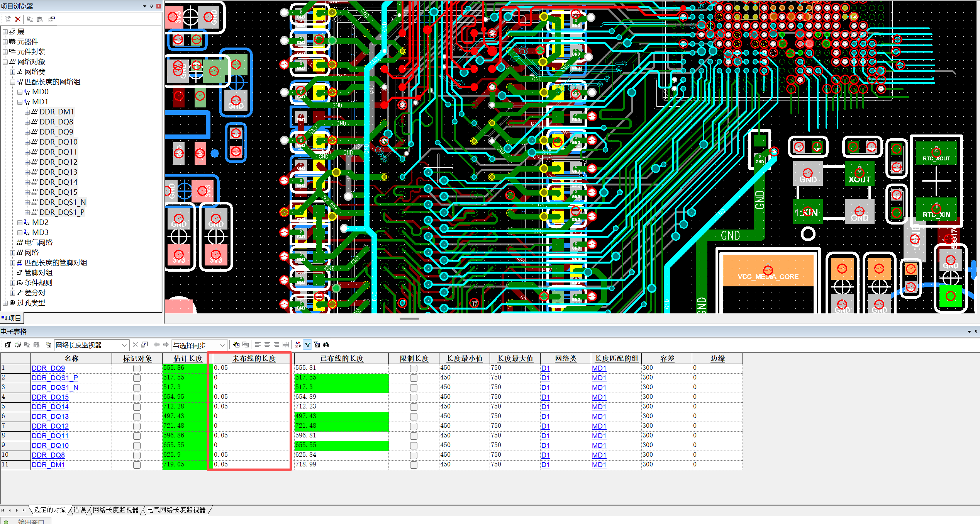This screenshot has height=524, width=980.
Task: Check 限制长度 box for DDR_DQ10
Action: [x=414, y=446]
